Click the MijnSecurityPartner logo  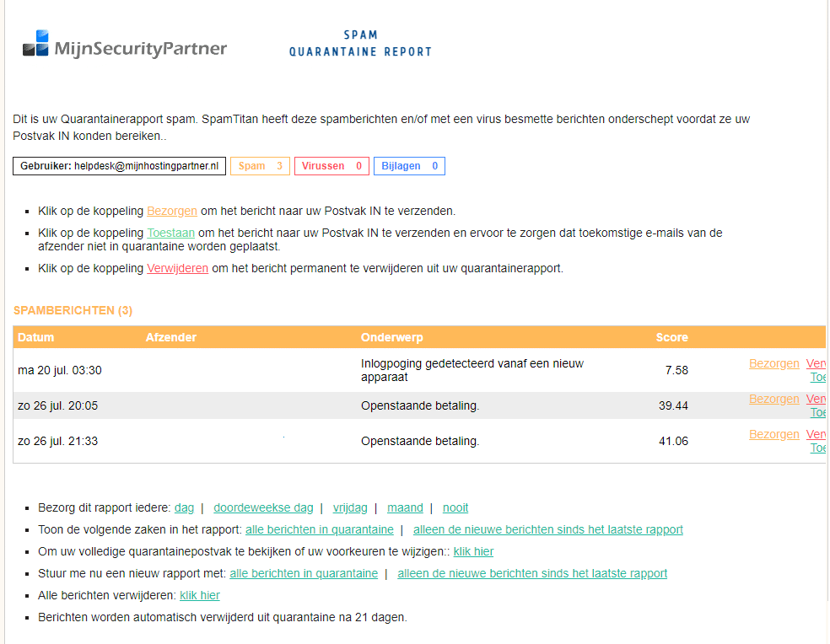click(125, 44)
